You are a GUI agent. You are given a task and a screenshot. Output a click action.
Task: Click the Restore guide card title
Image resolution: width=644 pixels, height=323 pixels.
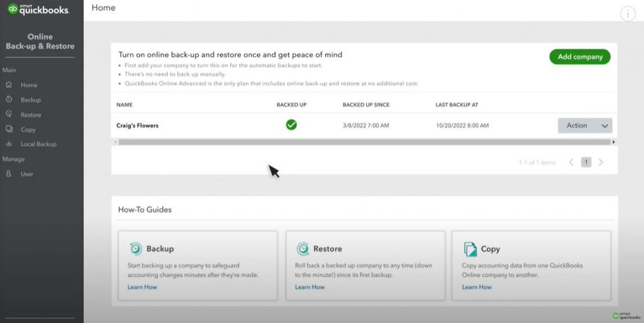point(327,249)
